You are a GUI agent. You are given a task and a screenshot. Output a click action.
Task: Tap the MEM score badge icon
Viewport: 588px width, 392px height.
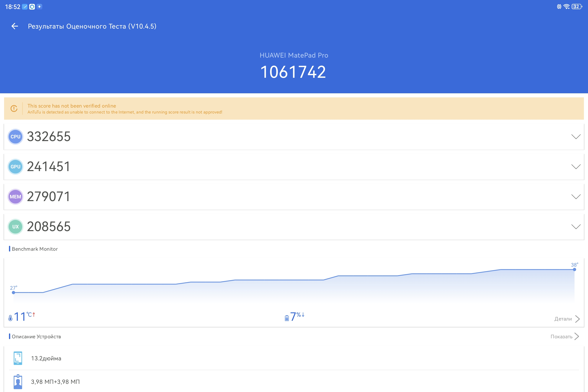16,196
